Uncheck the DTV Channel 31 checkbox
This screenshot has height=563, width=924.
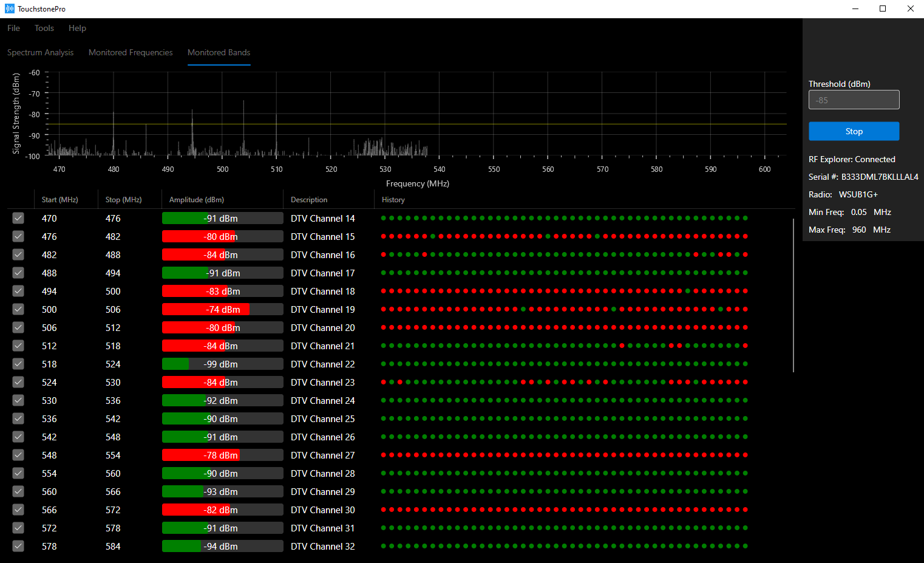18,528
